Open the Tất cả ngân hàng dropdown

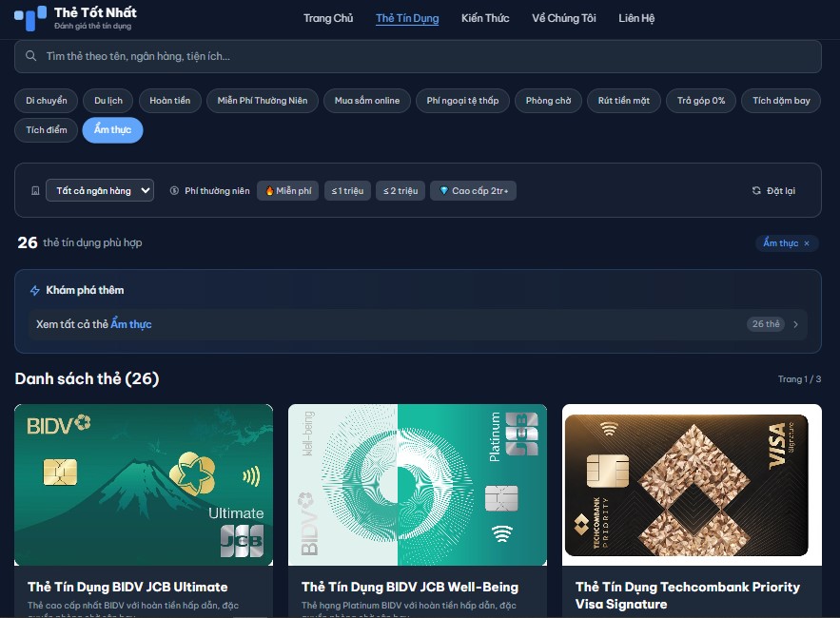coord(99,191)
